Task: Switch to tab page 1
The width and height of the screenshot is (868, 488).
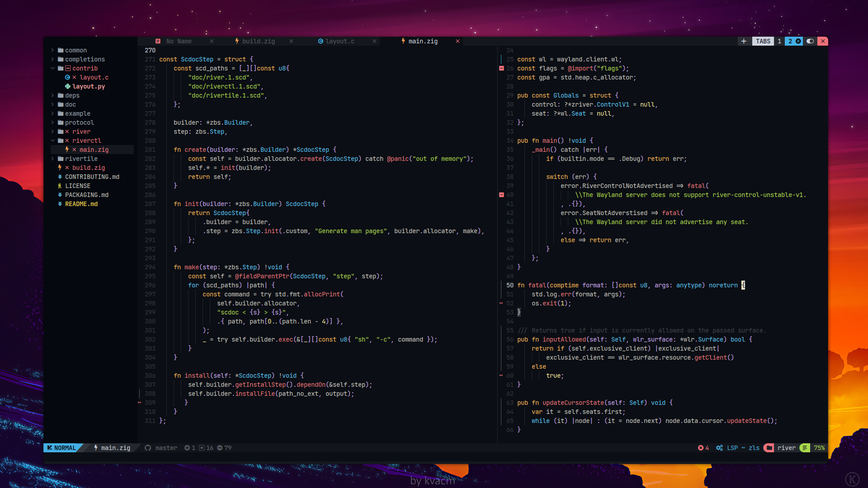Action: point(779,41)
